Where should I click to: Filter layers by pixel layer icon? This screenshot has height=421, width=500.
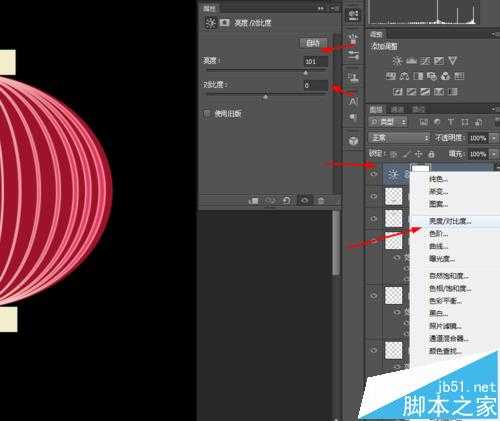coord(424,122)
